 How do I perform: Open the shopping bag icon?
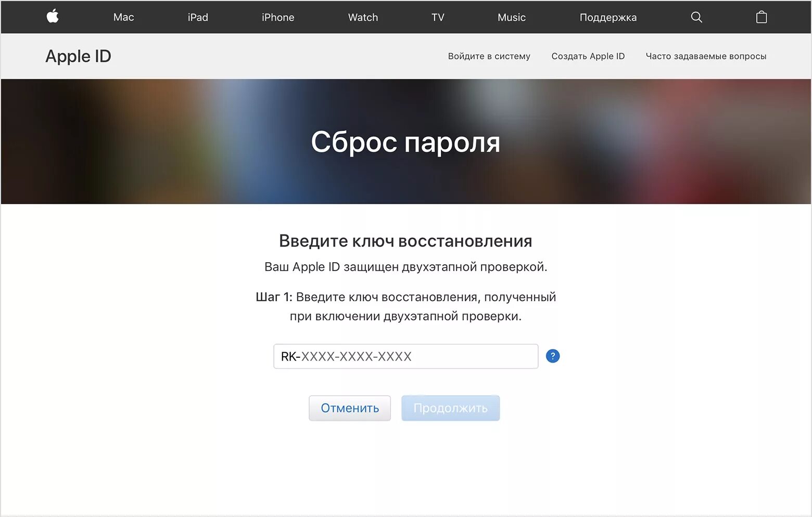click(762, 17)
